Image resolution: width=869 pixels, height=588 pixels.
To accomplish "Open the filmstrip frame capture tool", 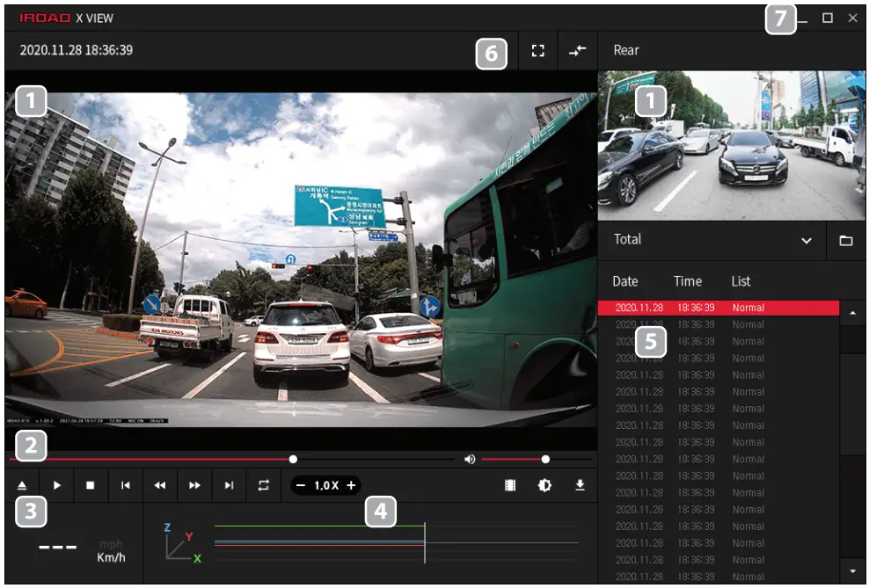I will tap(510, 484).
